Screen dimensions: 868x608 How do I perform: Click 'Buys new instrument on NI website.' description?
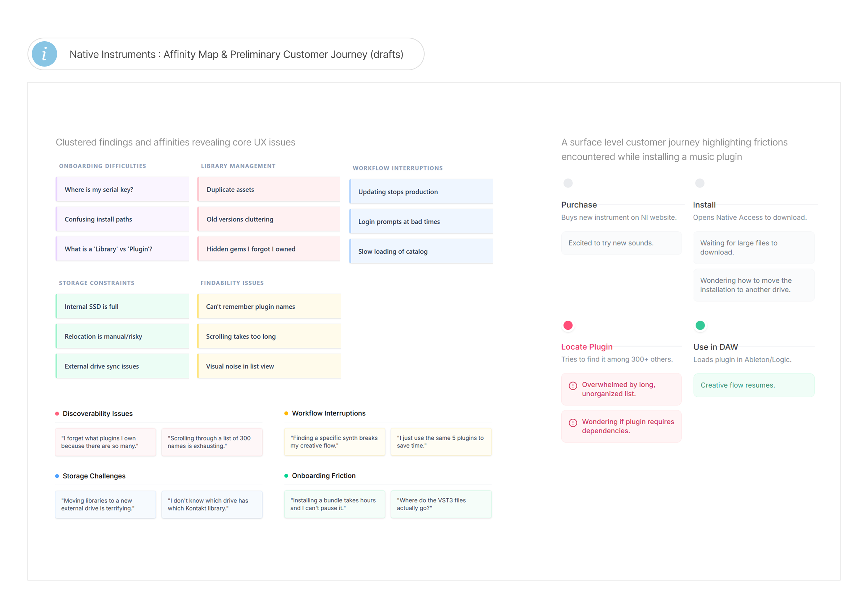tap(619, 217)
